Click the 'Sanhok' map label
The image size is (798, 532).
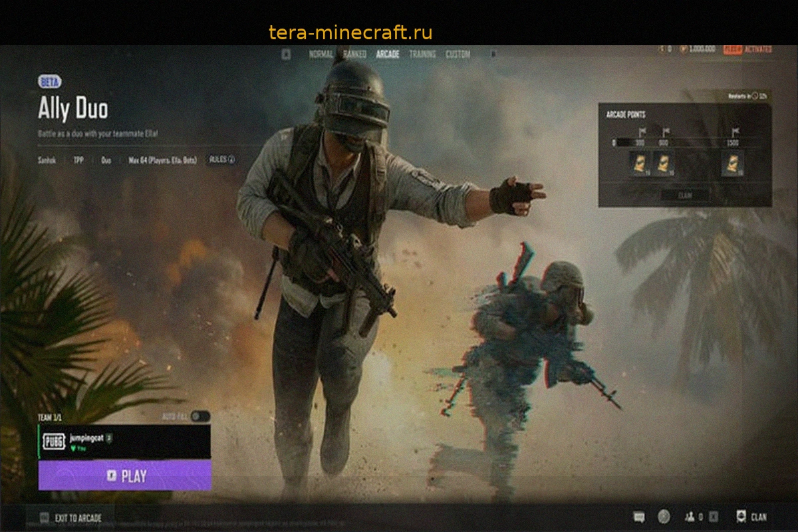[x=47, y=160]
